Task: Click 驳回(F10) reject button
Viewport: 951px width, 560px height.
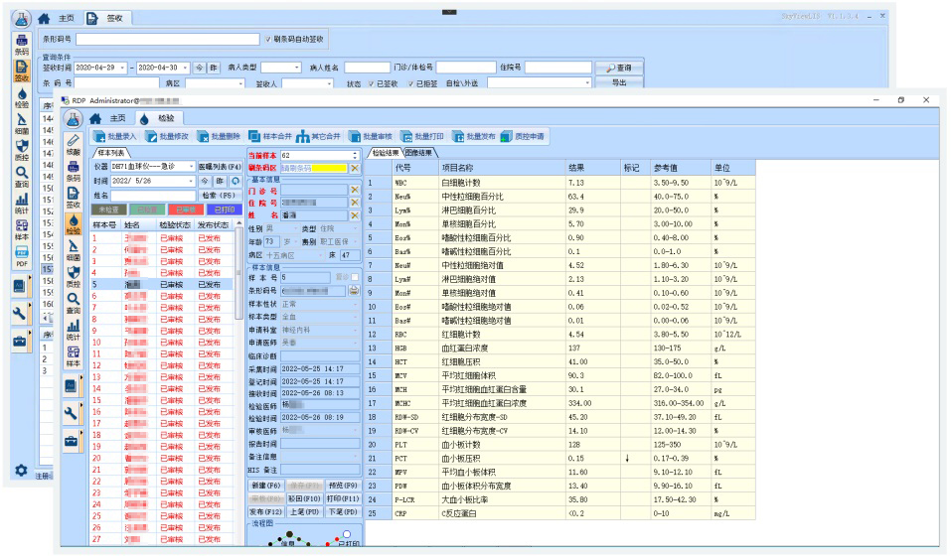Action: click(x=304, y=498)
